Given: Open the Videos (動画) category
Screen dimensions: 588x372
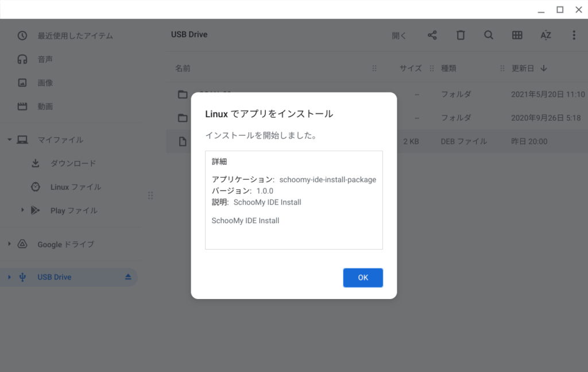Looking at the screenshot, I should click(45, 106).
